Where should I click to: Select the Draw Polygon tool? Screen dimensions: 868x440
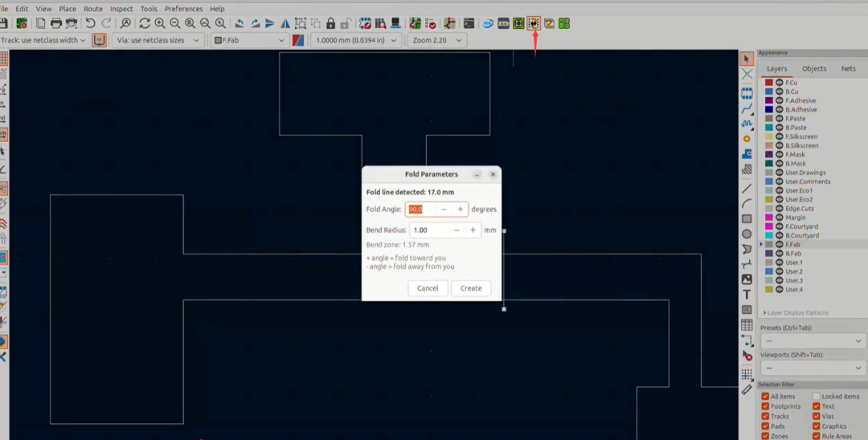[747, 249]
